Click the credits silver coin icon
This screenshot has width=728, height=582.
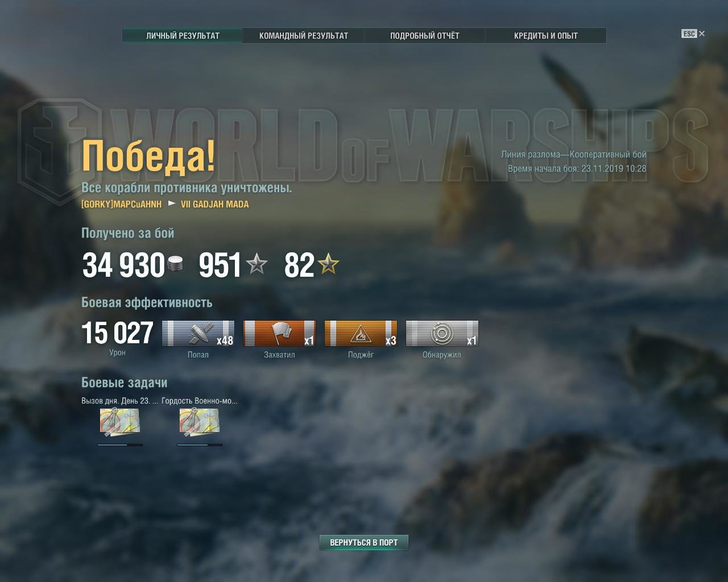pos(175,264)
